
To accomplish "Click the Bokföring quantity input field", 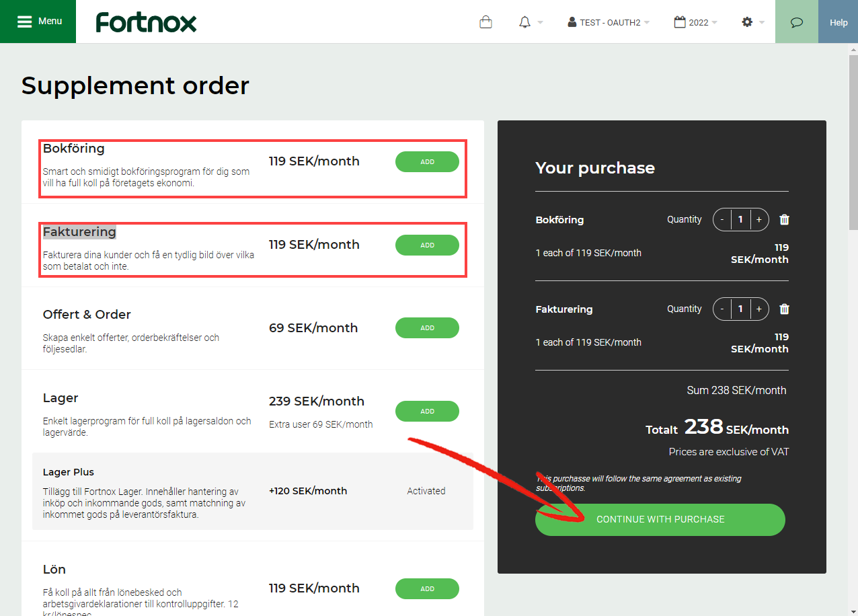I will coord(740,219).
